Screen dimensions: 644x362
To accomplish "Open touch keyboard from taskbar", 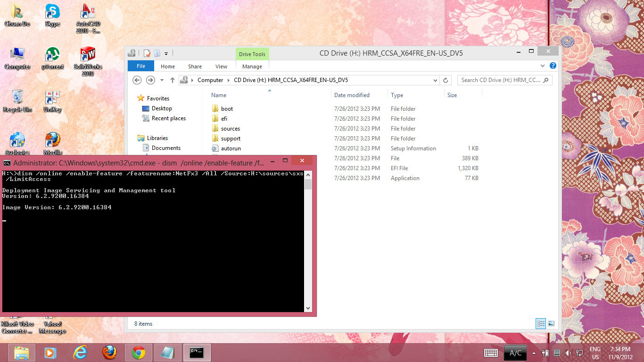I will click(x=491, y=353).
